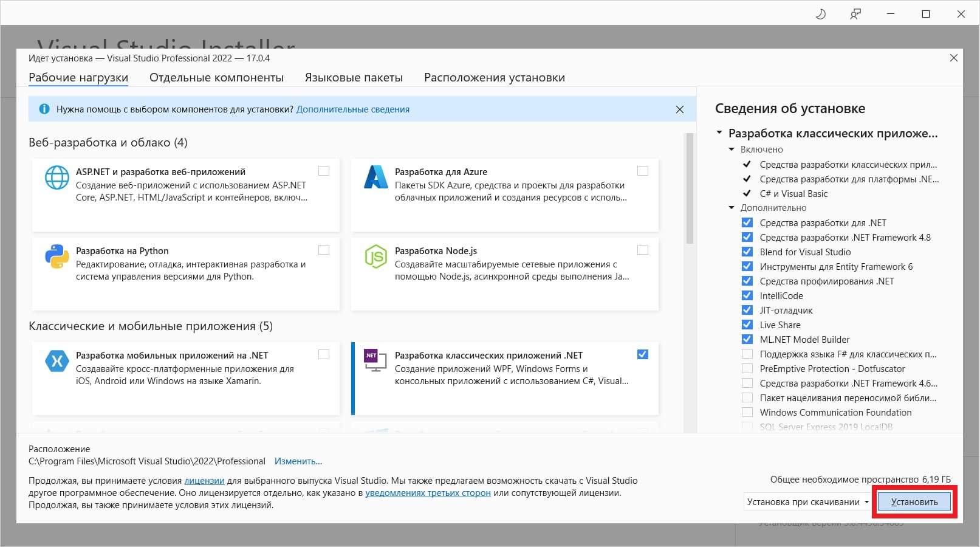
Task: Close the installation dialog
Action: 954,58
